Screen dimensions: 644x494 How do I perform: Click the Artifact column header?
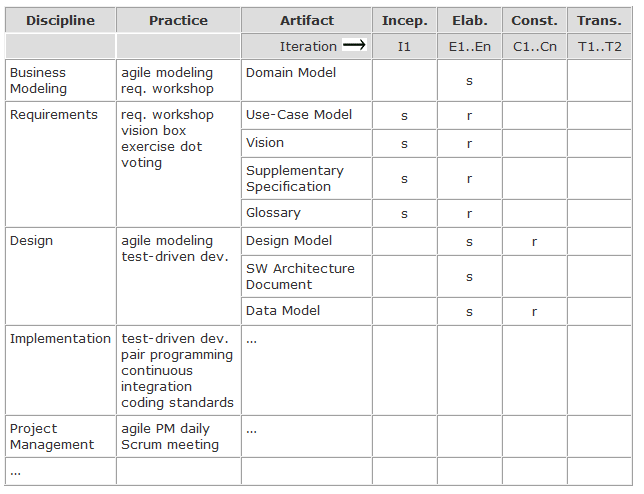pos(307,20)
